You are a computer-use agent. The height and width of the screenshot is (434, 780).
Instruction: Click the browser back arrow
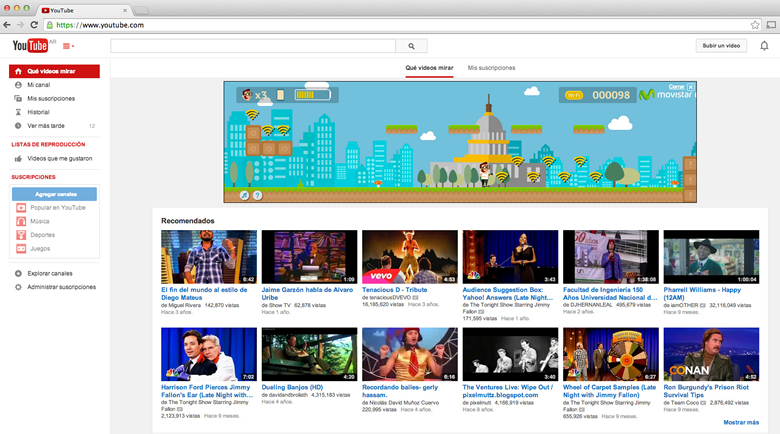pyautogui.click(x=7, y=25)
